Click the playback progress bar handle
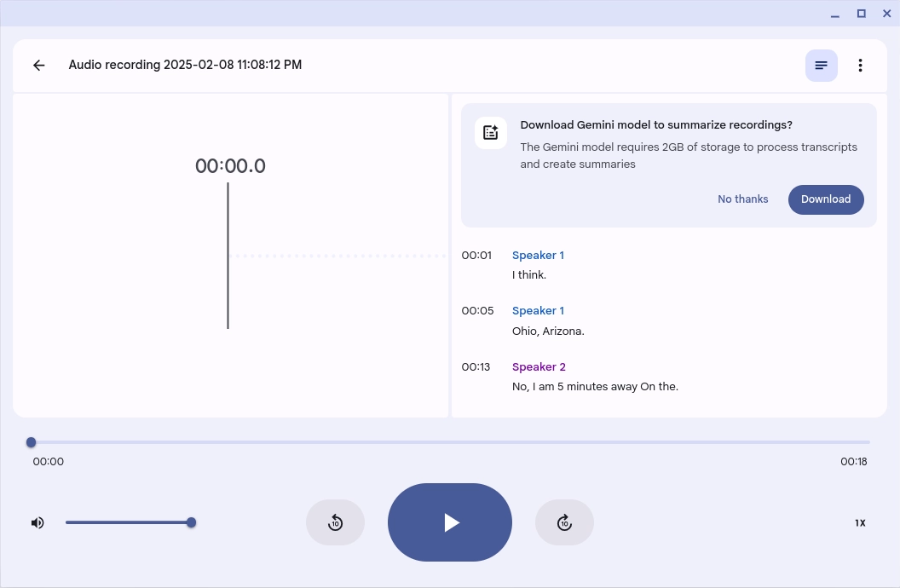900x588 pixels. pyautogui.click(x=32, y=442)
